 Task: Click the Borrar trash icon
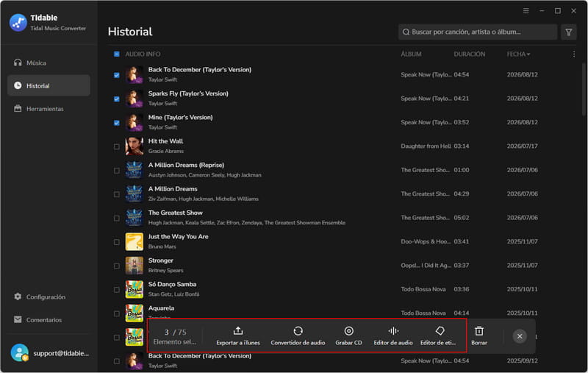pyautogui.click(x=479, y=331)
